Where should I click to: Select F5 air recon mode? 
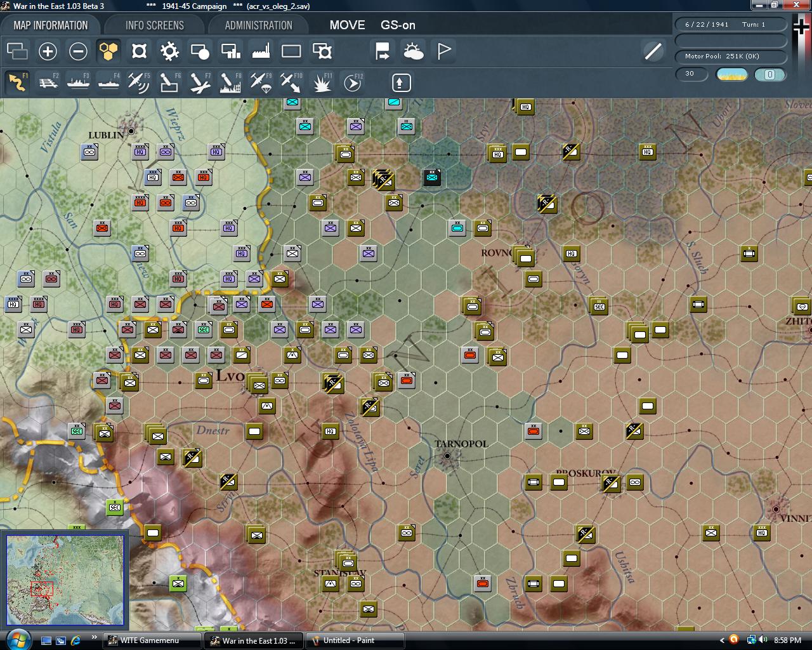(x=139, y=83)
